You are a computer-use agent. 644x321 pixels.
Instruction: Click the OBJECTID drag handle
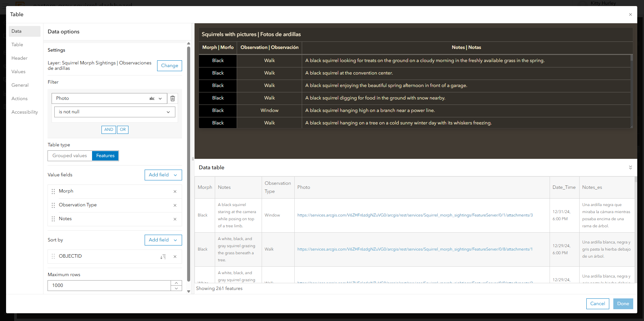(53, 257)
